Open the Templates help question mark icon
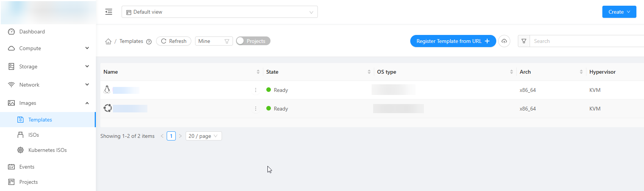 point(149,42)
